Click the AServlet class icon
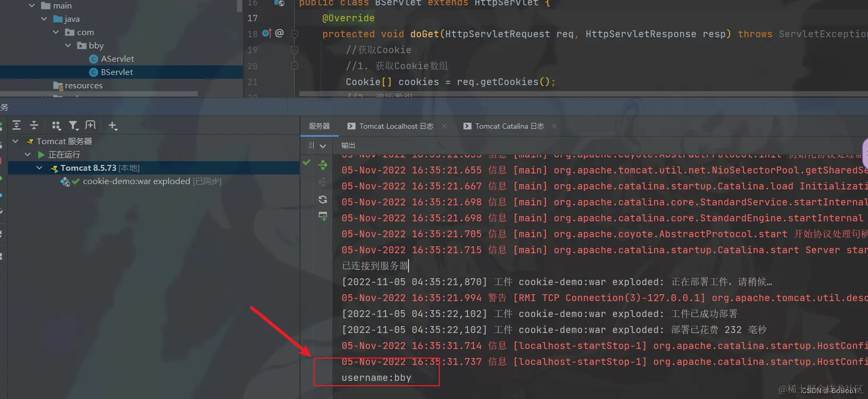868x399 pixels. point(94,59)
